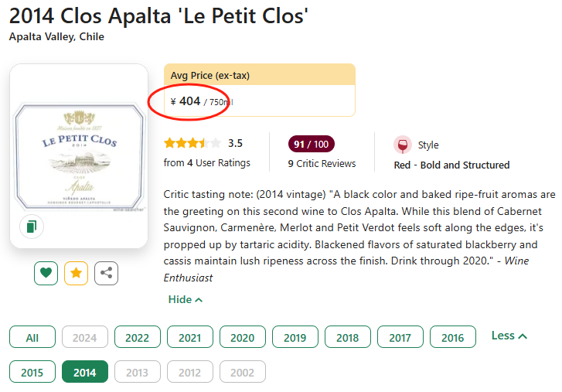Toggle the star rating button

pyautogui.click(x=76, y=273)
